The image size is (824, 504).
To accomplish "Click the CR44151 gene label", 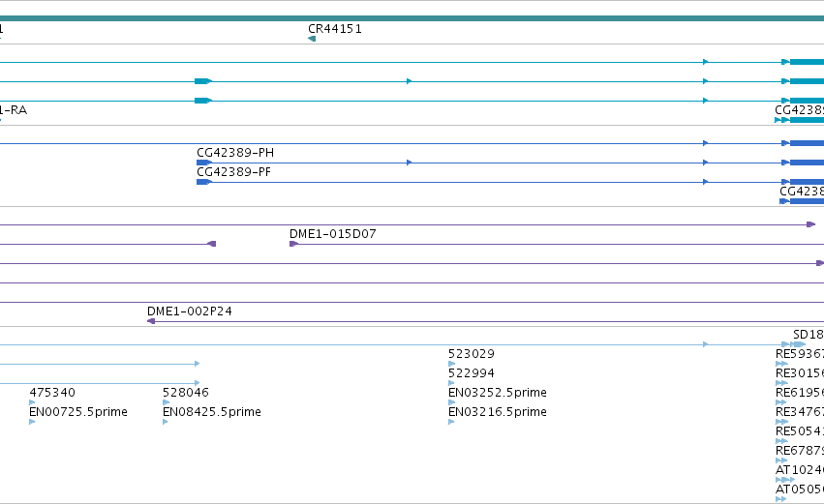I will pyautogui.click(x=335, y=29).
